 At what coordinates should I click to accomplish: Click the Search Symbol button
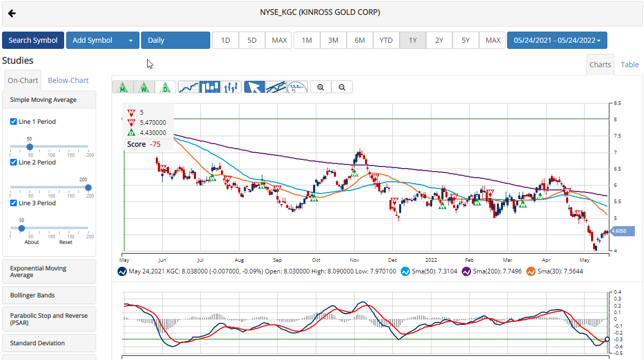tap(33, 40)
